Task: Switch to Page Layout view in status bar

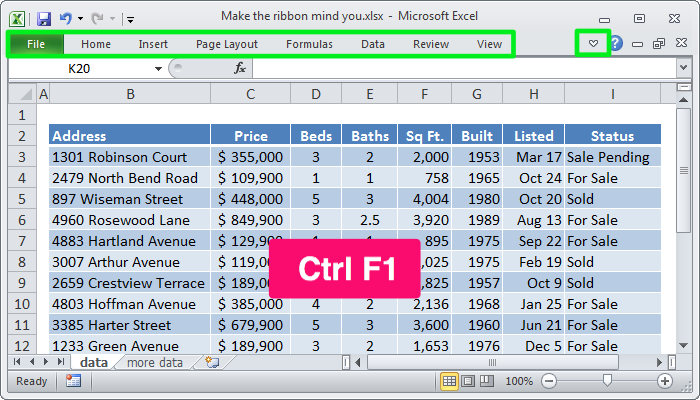Action: click(468, 381)
